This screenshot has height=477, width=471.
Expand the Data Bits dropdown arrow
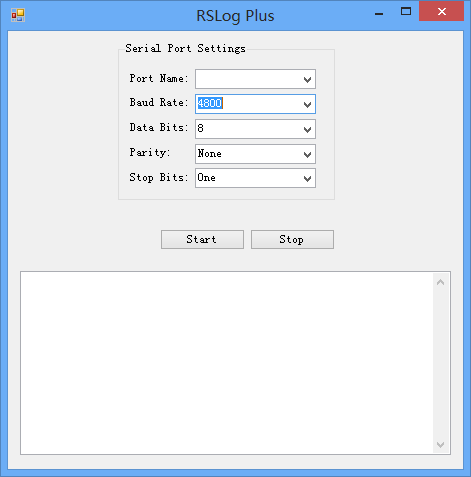point(307,129)
